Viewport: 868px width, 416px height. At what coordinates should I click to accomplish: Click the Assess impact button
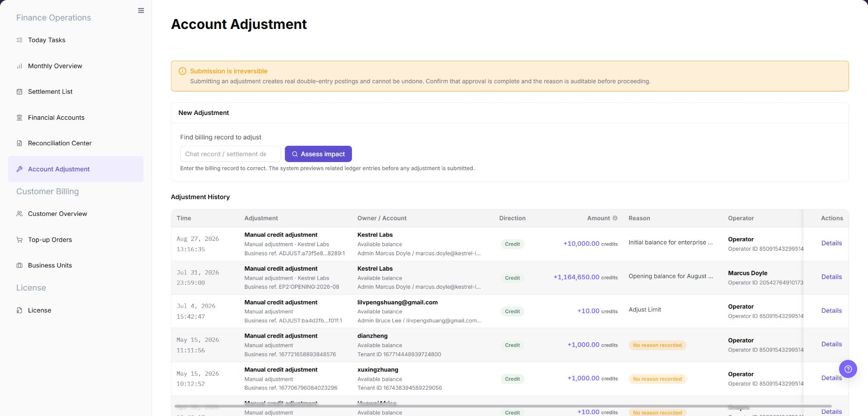click(x=318, y=154)
